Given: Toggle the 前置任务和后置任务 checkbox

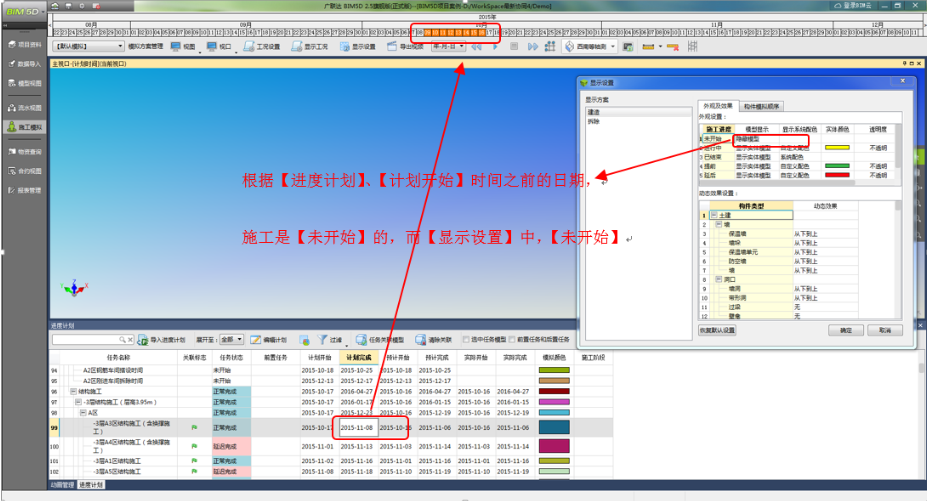Looking at the screenshot, I should coord(512,340).
